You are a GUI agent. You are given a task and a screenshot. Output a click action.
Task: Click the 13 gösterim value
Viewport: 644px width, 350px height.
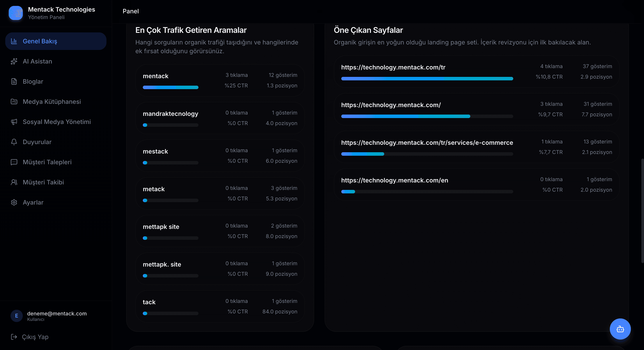(598, 142)
